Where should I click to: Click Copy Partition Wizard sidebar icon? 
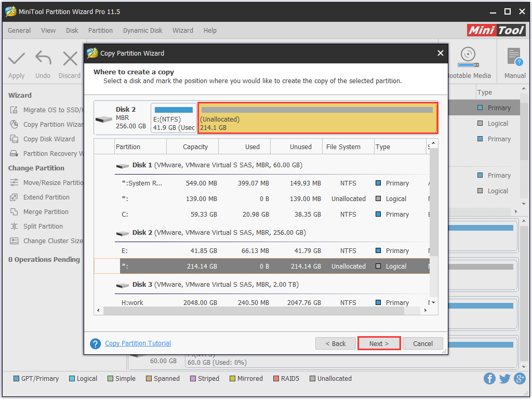[x=14, y=125]
